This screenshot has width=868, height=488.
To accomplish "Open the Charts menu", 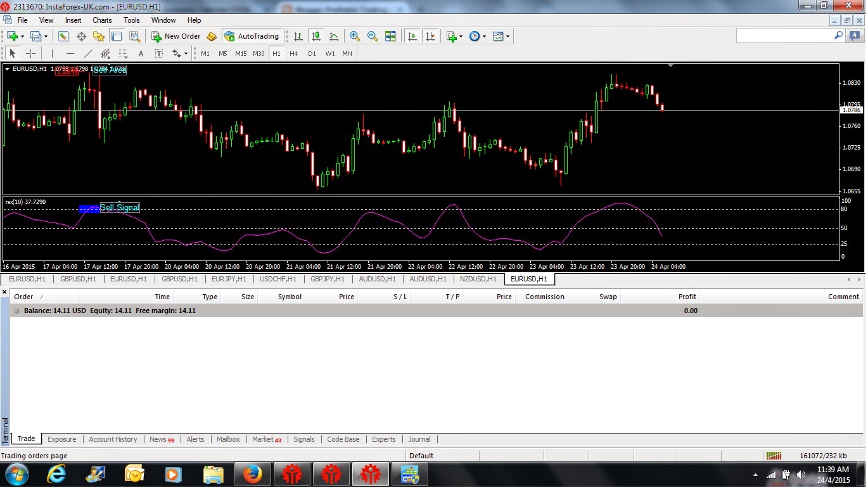I will (102, 20).
